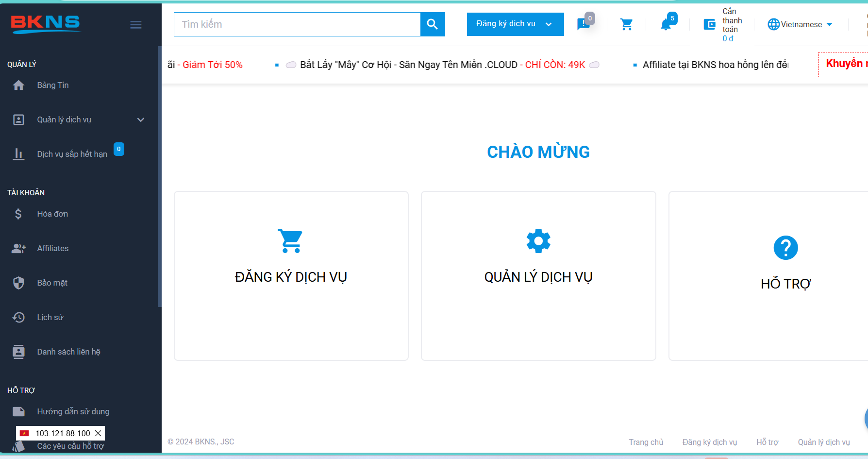The width and height of the screenshot is (868, 459).
Task: Open the shopping cart icon in header
Action: 627,24
